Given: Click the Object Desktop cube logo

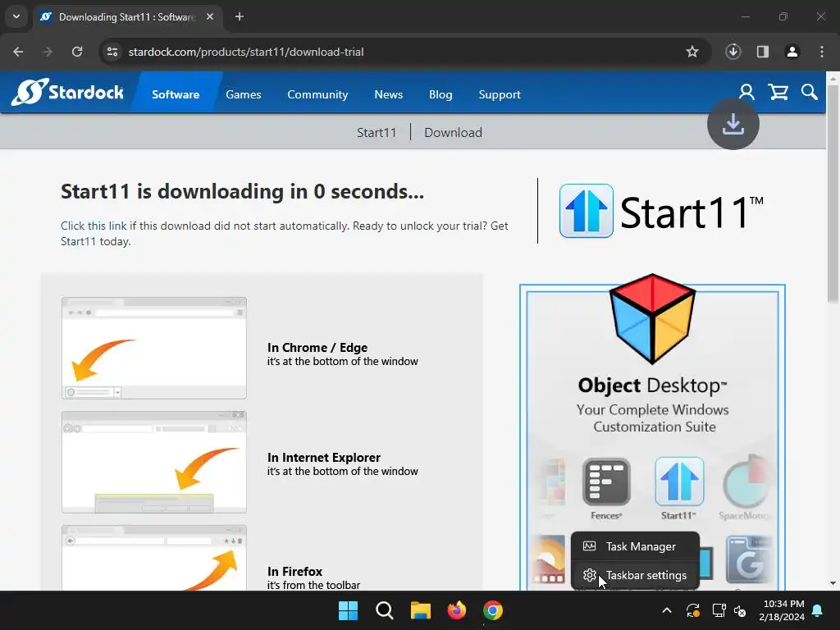Looking at the screenshot, I should [x=652, y=319].
